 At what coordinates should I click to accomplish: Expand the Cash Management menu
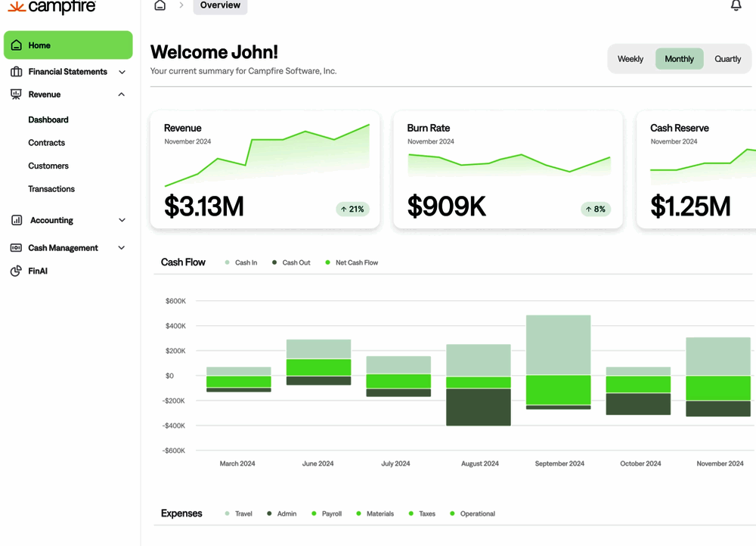coord(122,247)
